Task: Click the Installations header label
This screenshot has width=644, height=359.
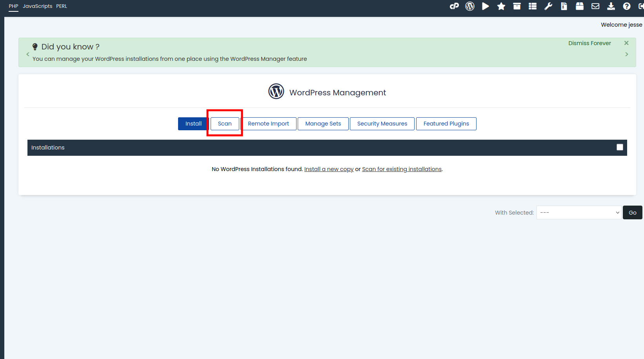Action: (x=48, y=148)
